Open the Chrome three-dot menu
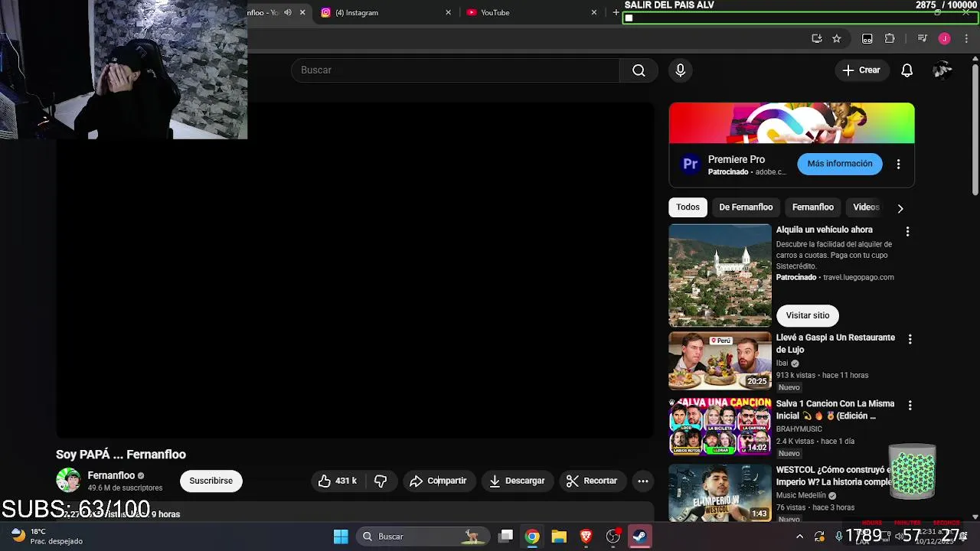Screen dimensions: 980x551 965,38
